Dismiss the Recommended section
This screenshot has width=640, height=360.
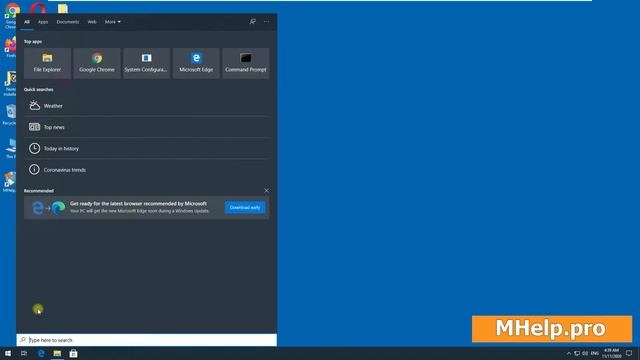267,191
